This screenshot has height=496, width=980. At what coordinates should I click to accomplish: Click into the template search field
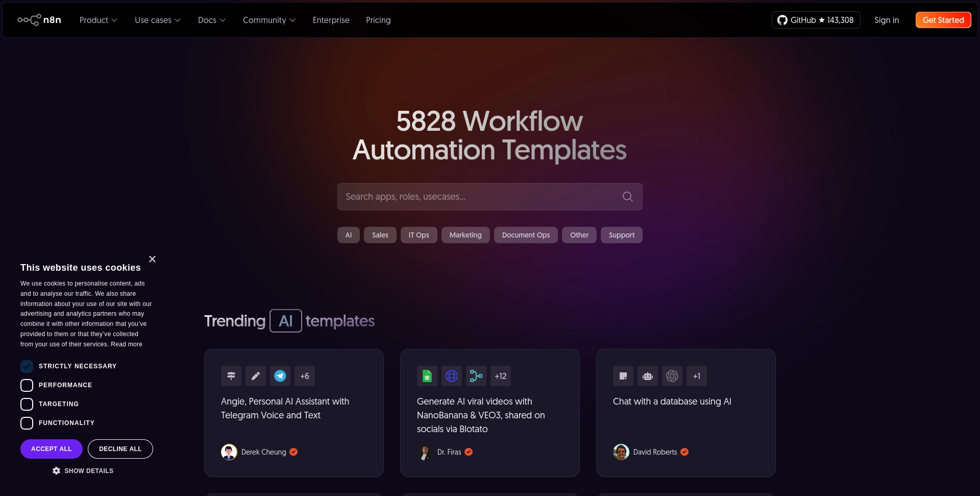pyautogui.click(x=480, y=197)
